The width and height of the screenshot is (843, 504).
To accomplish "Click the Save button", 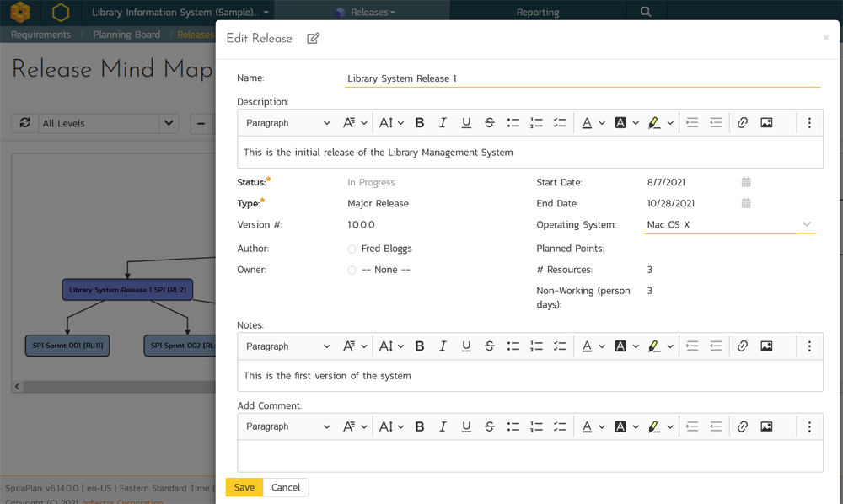I will pyautogui.click(x=244, y=487).
